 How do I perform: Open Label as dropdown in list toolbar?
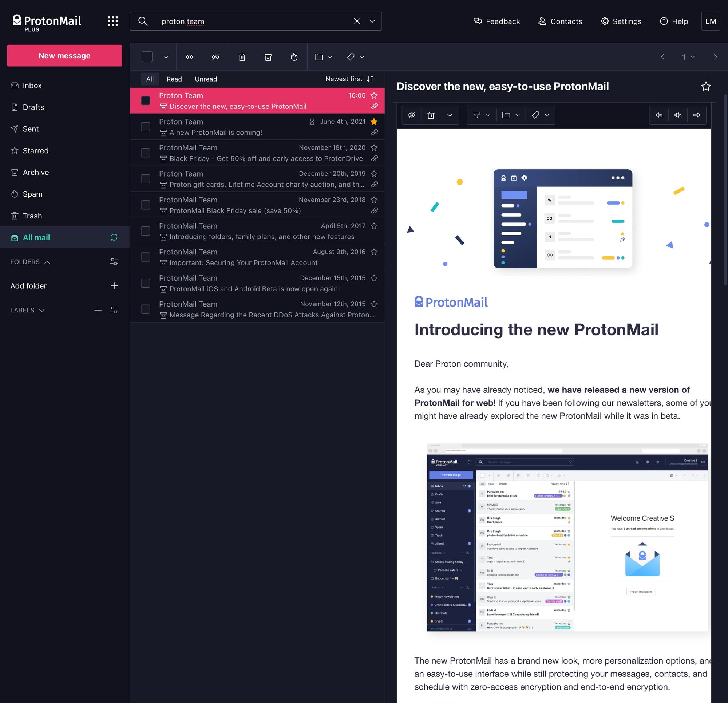(356, 57)
